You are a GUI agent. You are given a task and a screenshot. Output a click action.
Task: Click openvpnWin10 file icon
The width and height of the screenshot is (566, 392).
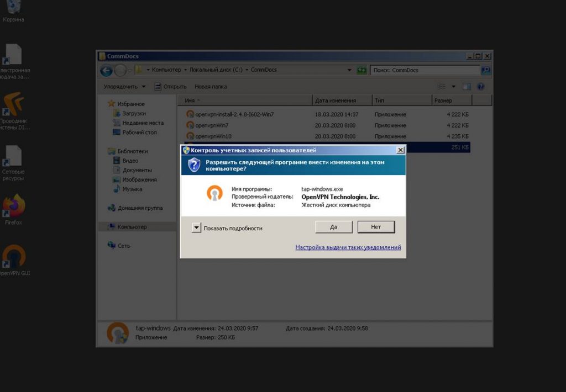(190, 136)
